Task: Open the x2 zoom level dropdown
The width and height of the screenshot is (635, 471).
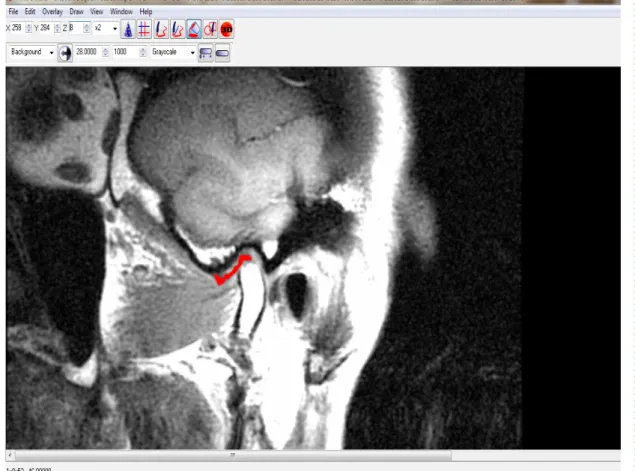Action: [106, 28]
